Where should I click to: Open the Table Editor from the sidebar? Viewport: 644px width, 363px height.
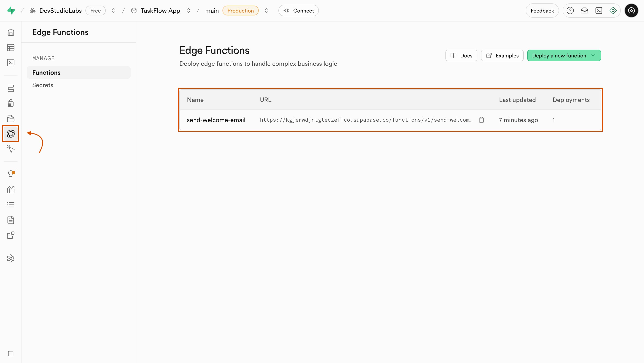click(x=11, y=47)
